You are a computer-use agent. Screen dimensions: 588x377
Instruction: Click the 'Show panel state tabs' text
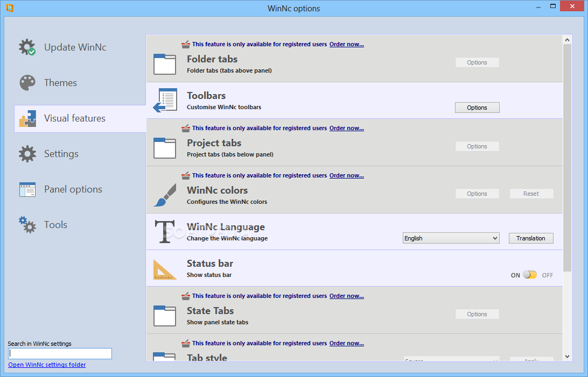point(218,322)
